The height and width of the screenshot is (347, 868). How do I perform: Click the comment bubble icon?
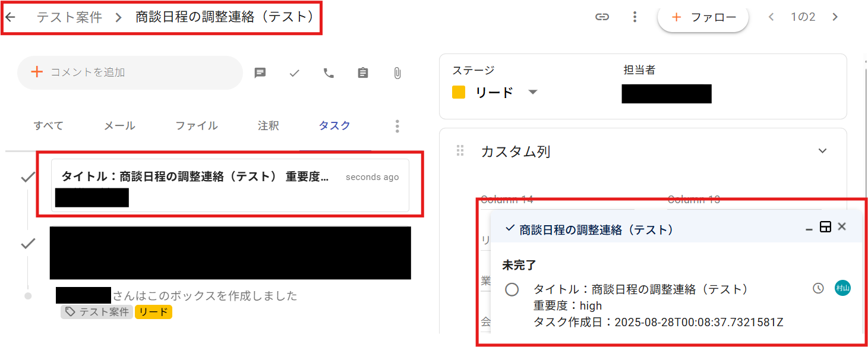260,72
